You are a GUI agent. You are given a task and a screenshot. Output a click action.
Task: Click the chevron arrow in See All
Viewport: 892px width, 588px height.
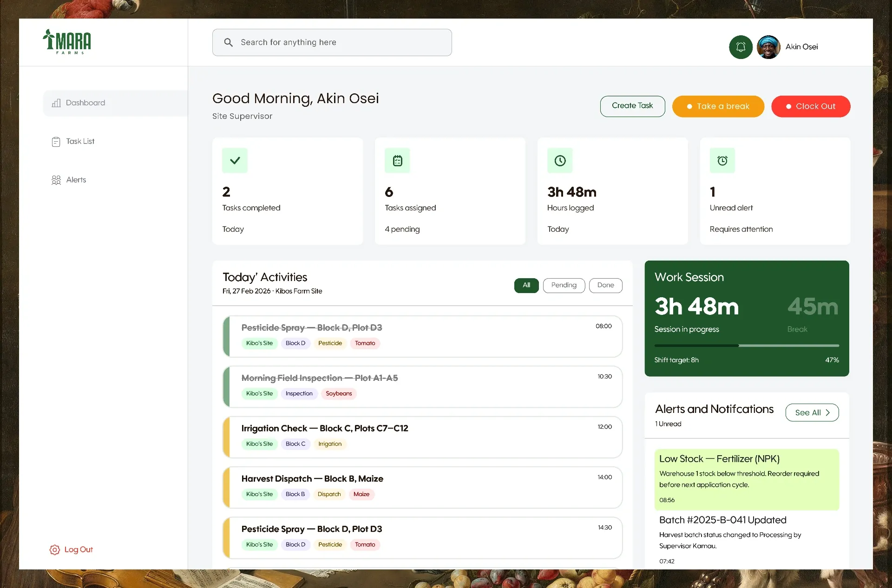coord(828,412)
